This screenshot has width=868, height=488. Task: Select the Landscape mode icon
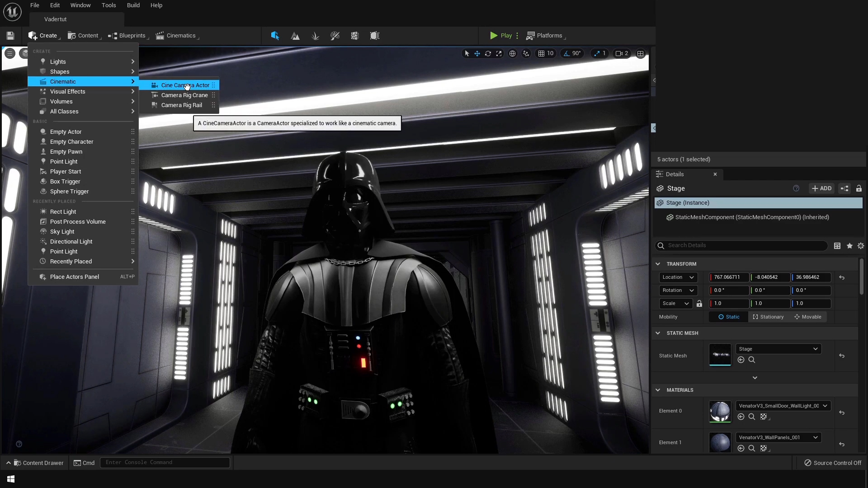[x=295, y=36]
